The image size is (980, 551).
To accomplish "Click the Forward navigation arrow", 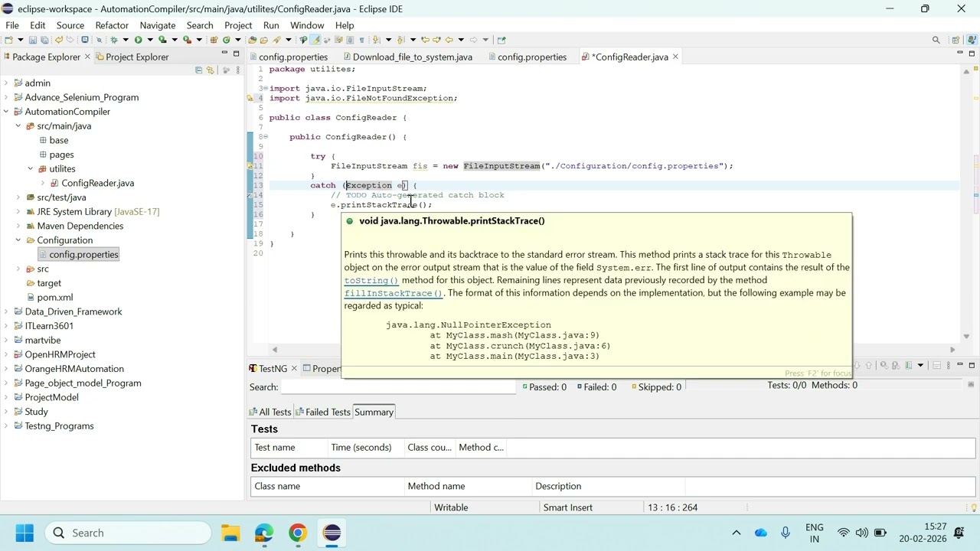I will 473,40.
